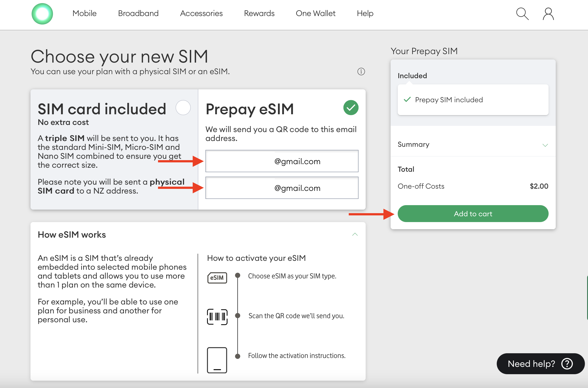This screenshot has height=388, width=588.
Task: Click the Prepay SIM included checkmark
Action: point(407,100)
